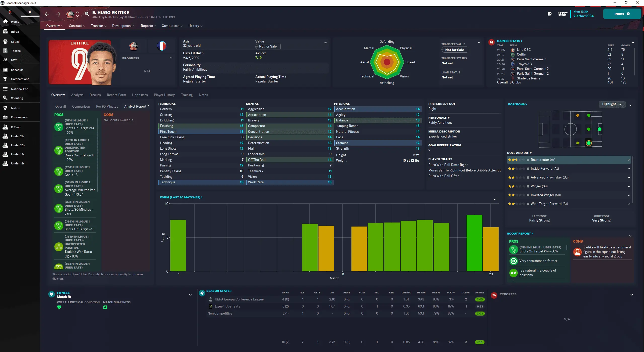Viewport: 644px width, 352px height.
Task: Select the orange left wing position dot
Action: click(x=578, y=115)
